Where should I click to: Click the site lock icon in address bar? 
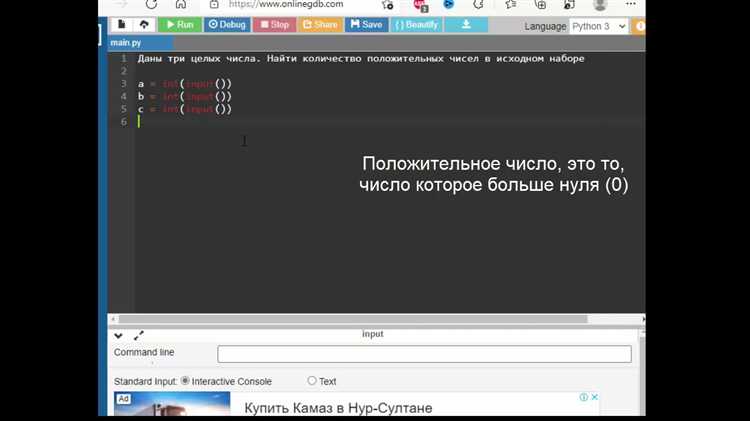(x=214, y=4)
